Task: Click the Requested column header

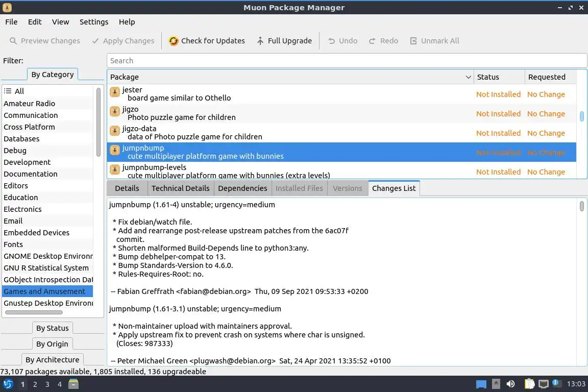Action: (550, 77)
